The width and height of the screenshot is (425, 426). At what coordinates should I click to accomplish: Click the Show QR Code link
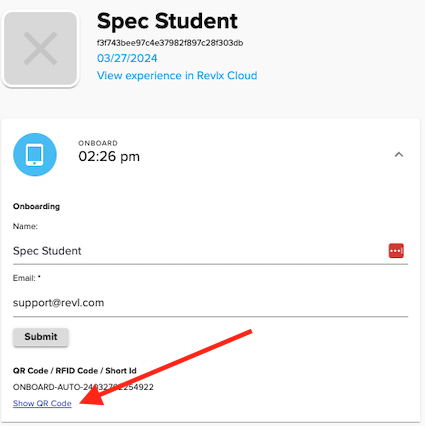tap(42, 403)
